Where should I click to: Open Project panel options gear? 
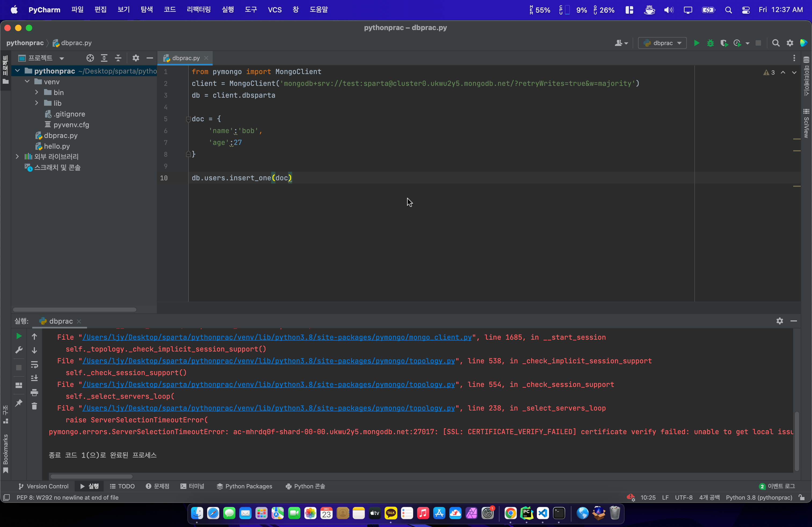tap(136, 58)
